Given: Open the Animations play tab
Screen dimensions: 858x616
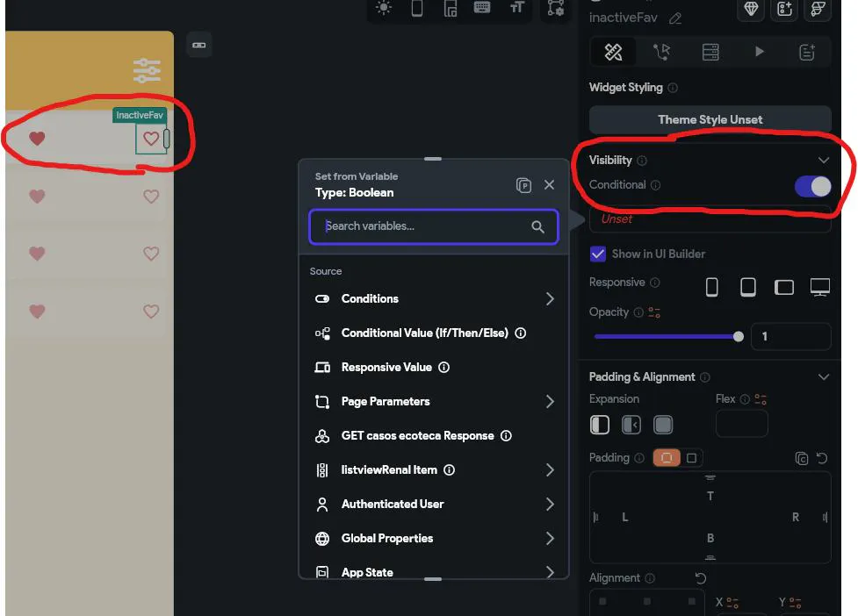Looking at the screenshot, I should click(x=759, y=52).
